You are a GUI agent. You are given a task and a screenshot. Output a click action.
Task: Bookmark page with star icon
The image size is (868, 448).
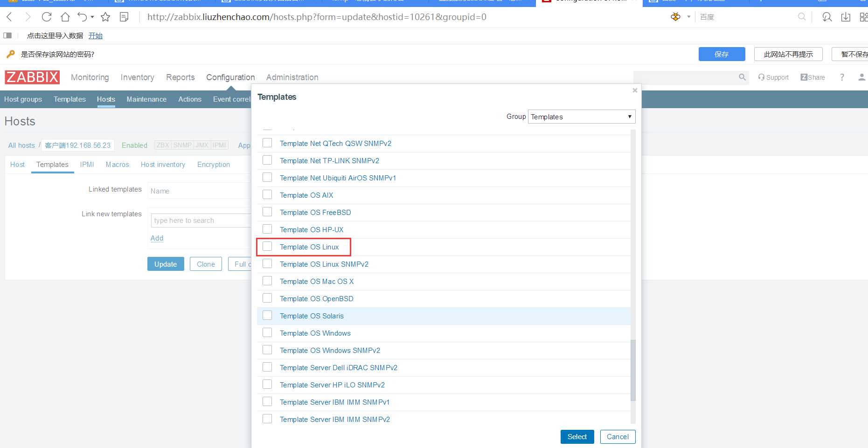click(x=105, y=17)
